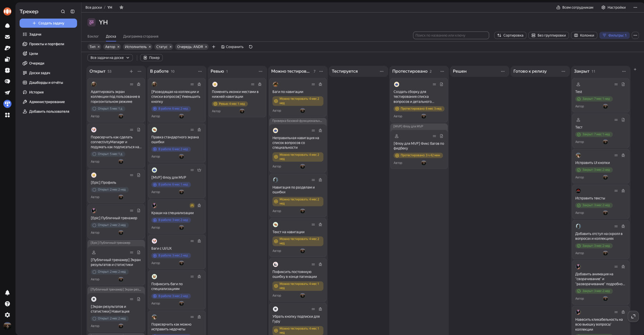Click the notifications bell at bottom of sidebar
Viewport: 644px width, 335px height.
(x=8, y=293)
